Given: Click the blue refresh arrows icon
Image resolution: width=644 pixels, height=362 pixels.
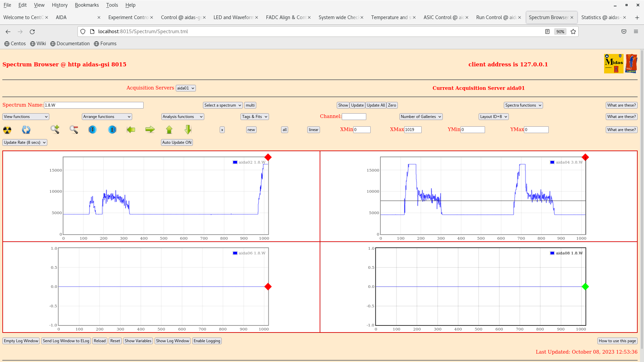Looking at the screenshot, I should coord(26,130).
